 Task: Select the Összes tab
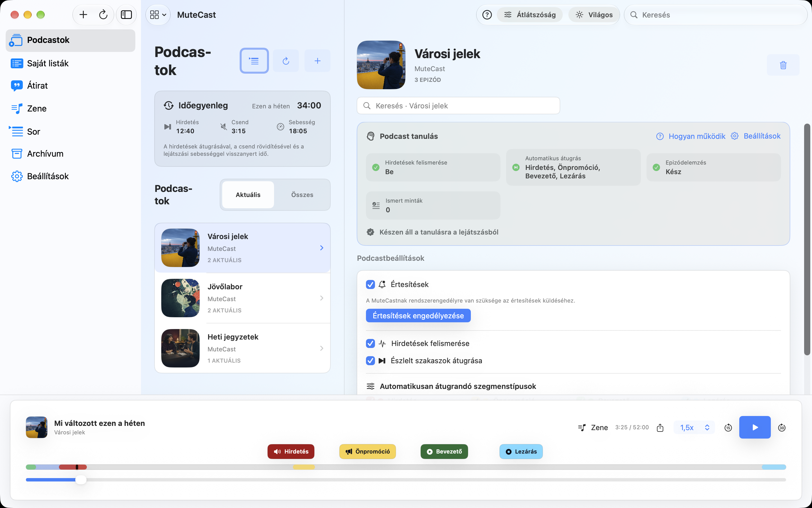[x=302, y=194]
